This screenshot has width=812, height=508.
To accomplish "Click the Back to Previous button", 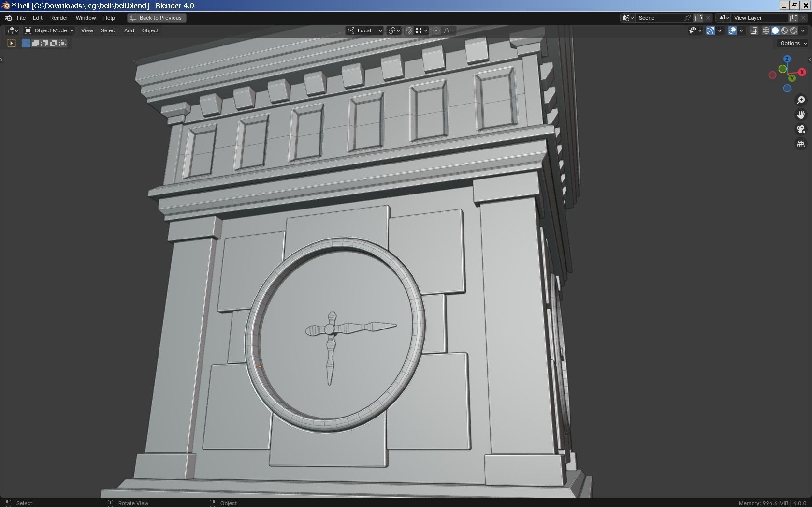I will click(x=157, y=18).
